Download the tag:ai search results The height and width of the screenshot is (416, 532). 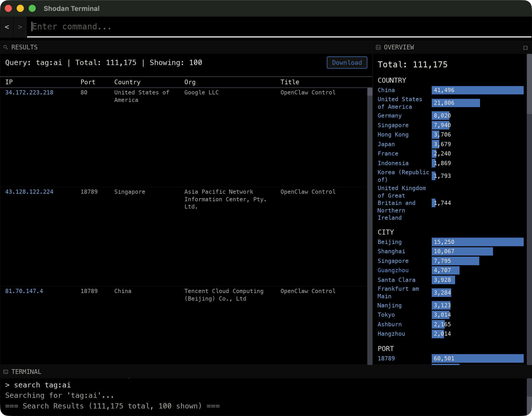click(347, 63)
